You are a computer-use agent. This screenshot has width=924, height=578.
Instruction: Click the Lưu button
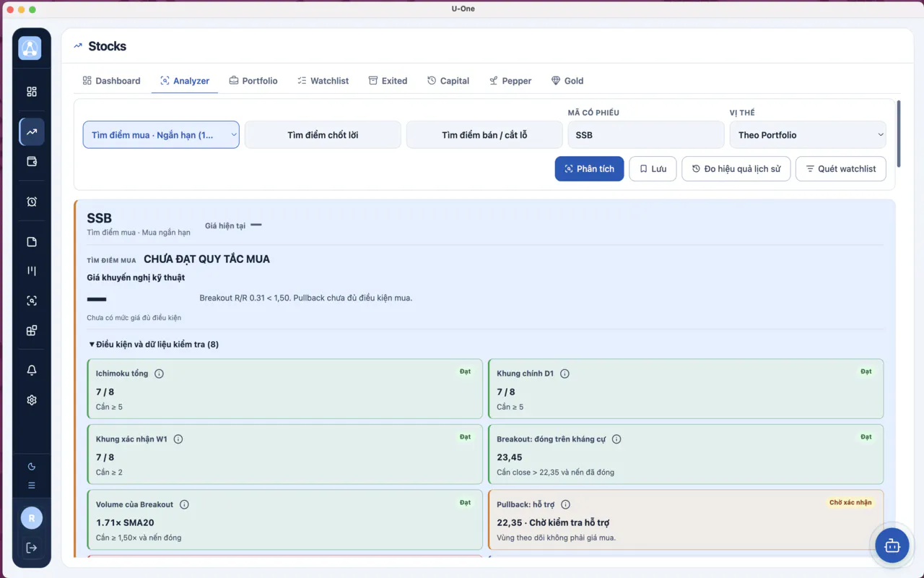coord(653,169)
